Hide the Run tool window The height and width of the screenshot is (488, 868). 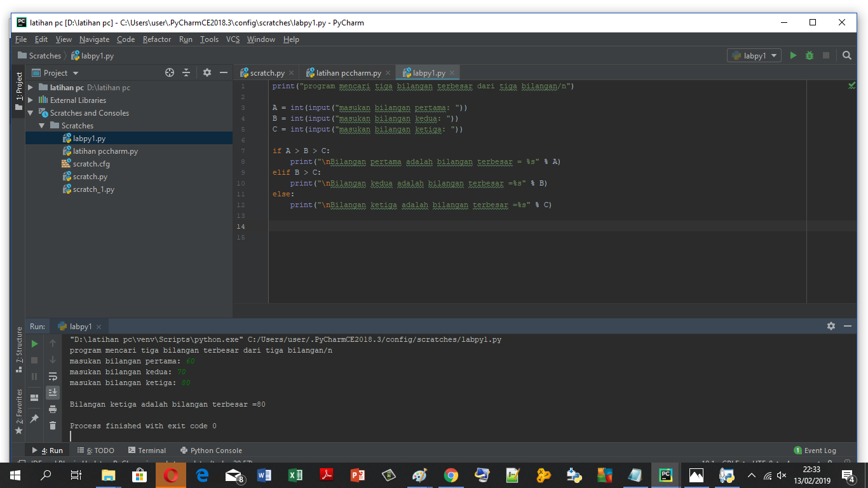(x=848, y=326)
